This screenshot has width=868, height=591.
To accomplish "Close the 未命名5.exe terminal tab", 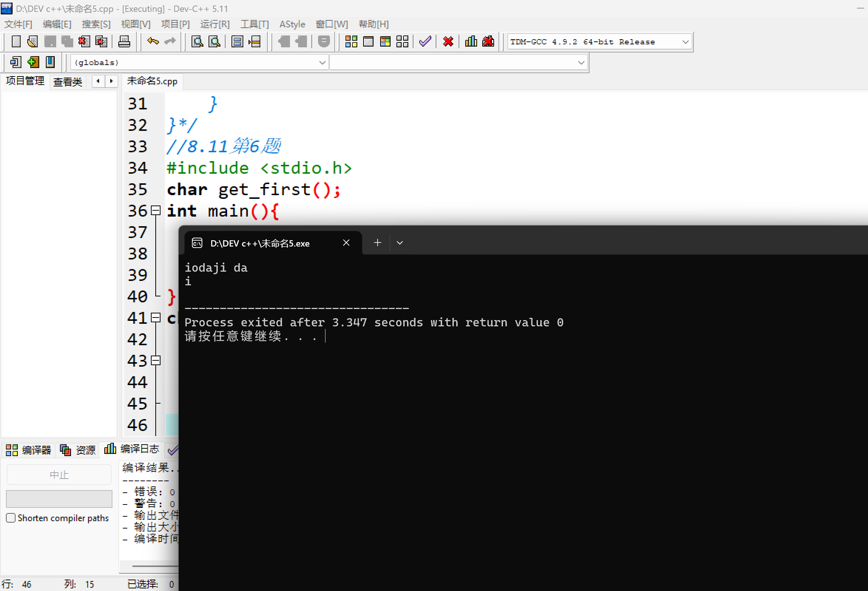I will click(346, 243).
